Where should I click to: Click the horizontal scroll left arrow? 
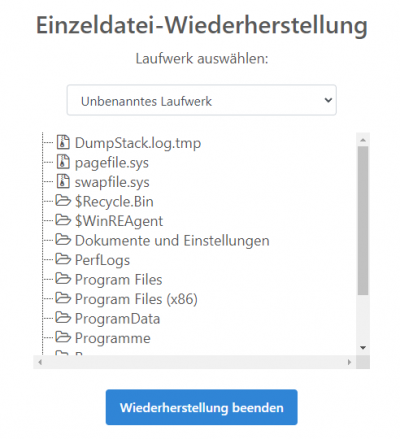pos(40,362)
